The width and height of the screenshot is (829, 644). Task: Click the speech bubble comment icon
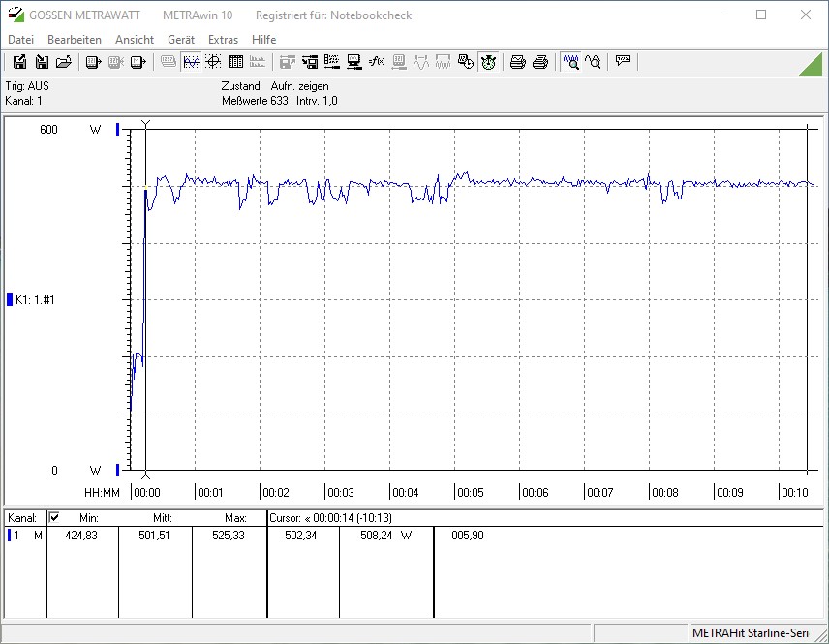[623, 61]
